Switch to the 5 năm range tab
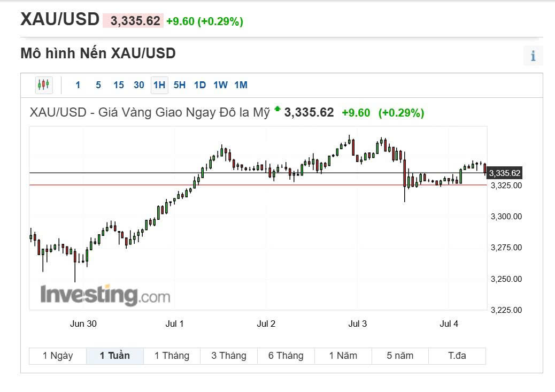The image size is (555, 392). coord(400,356)
